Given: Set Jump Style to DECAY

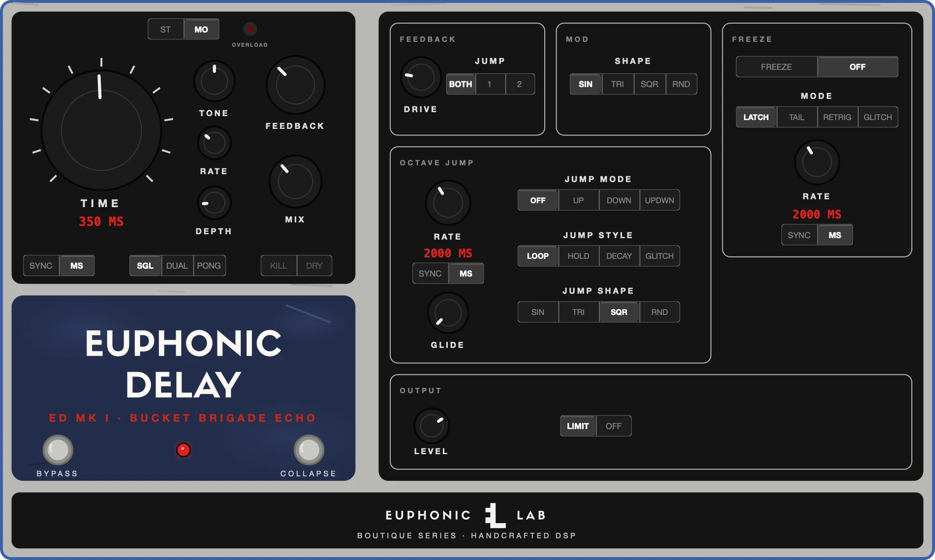Looking at the screenshot, I should point(619,256).
